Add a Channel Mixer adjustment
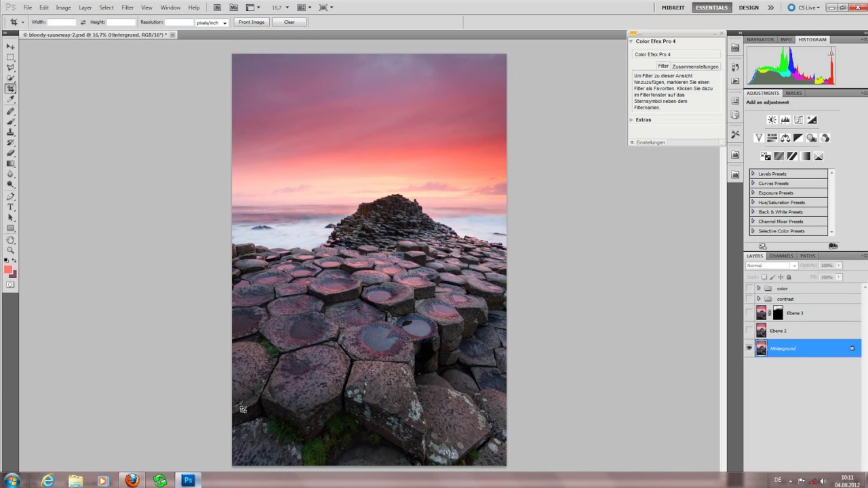Viewport: 868px width, 488px height. click(825, 138)
